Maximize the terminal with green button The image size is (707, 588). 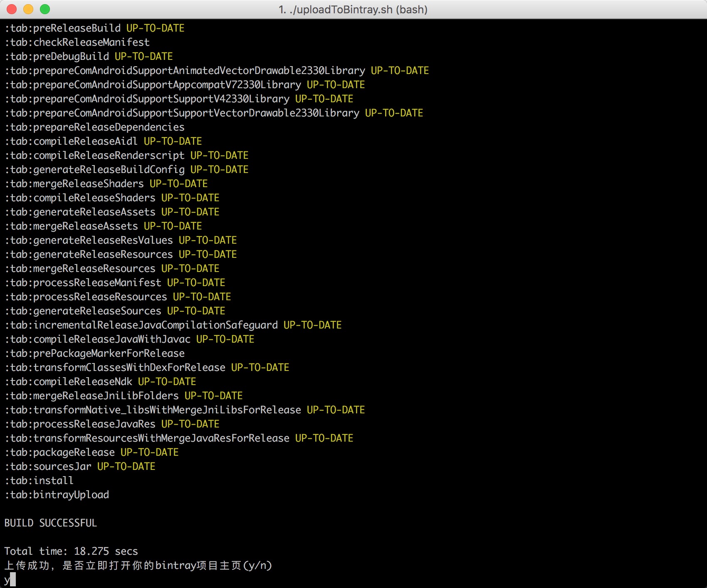click(45, 9)
